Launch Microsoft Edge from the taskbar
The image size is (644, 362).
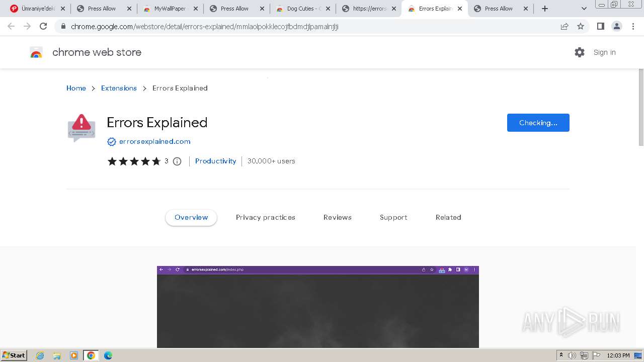[x=108, y=355]
